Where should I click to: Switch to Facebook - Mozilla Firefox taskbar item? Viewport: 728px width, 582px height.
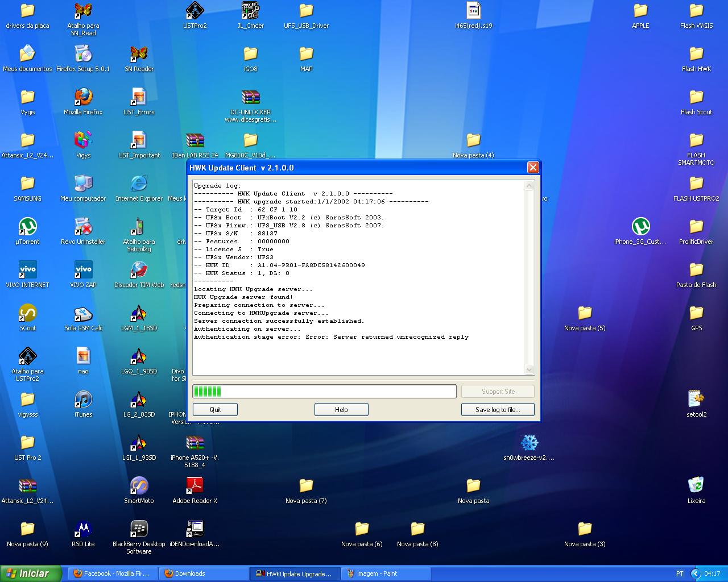click(112, 573)
